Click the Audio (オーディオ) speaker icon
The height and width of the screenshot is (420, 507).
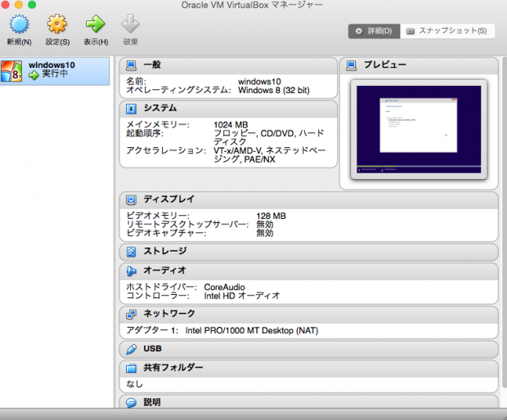pyautogui.click(x=131, y=271)
